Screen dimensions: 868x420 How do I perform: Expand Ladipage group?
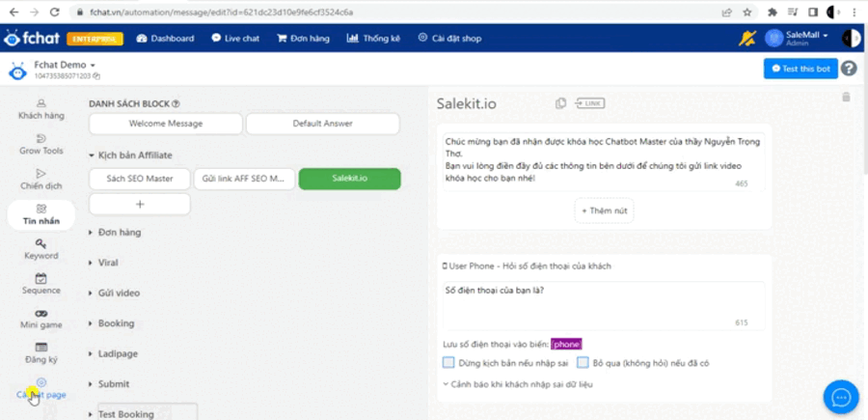pos(113,353)
